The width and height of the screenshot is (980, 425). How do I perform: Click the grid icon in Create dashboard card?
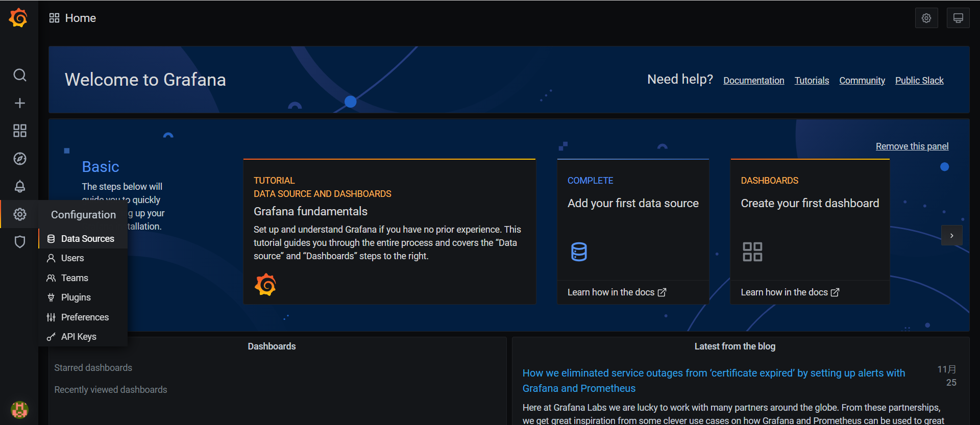752,252
